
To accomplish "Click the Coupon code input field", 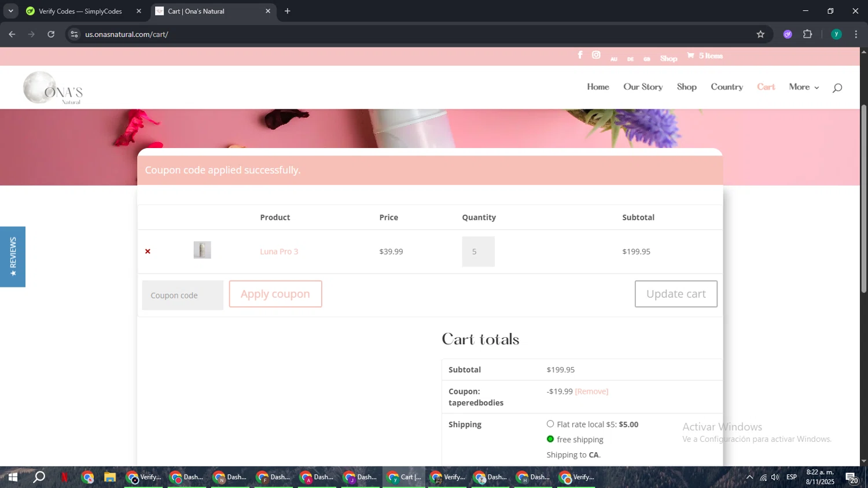I will point(182,295).
